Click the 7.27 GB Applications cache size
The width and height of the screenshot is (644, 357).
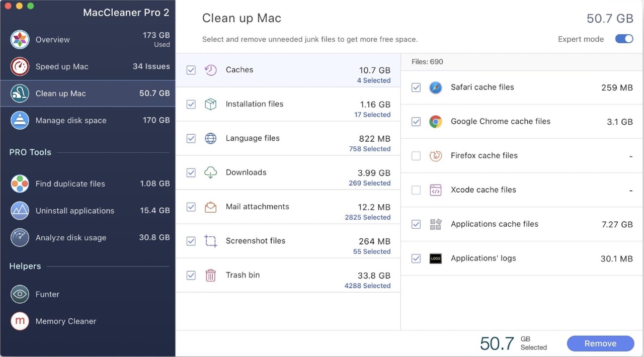tap(617, 225)
